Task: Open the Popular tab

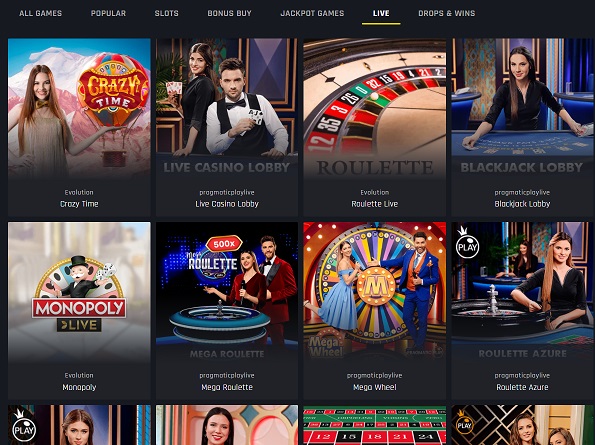Action: click(x=108, y=13)
